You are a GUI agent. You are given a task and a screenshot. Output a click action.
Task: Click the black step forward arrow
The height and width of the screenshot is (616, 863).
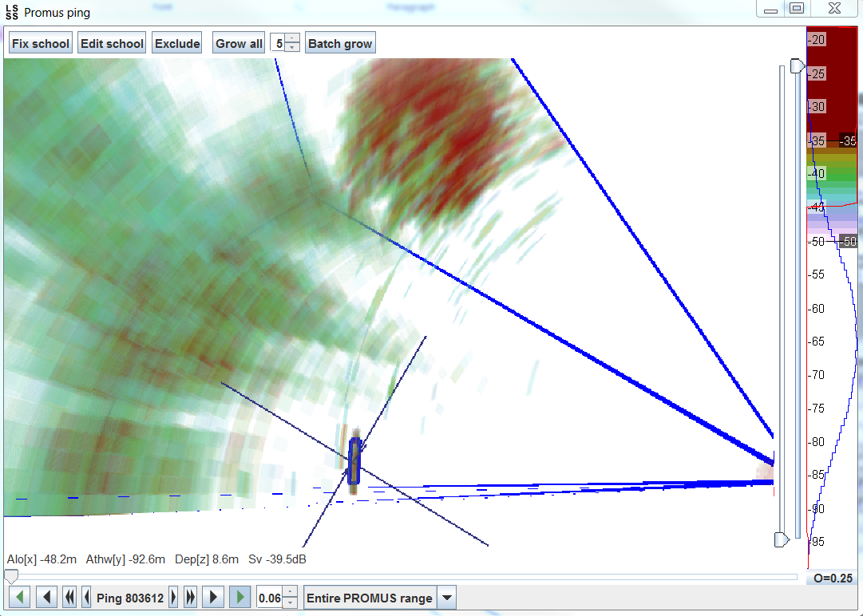tap(212, 598)
